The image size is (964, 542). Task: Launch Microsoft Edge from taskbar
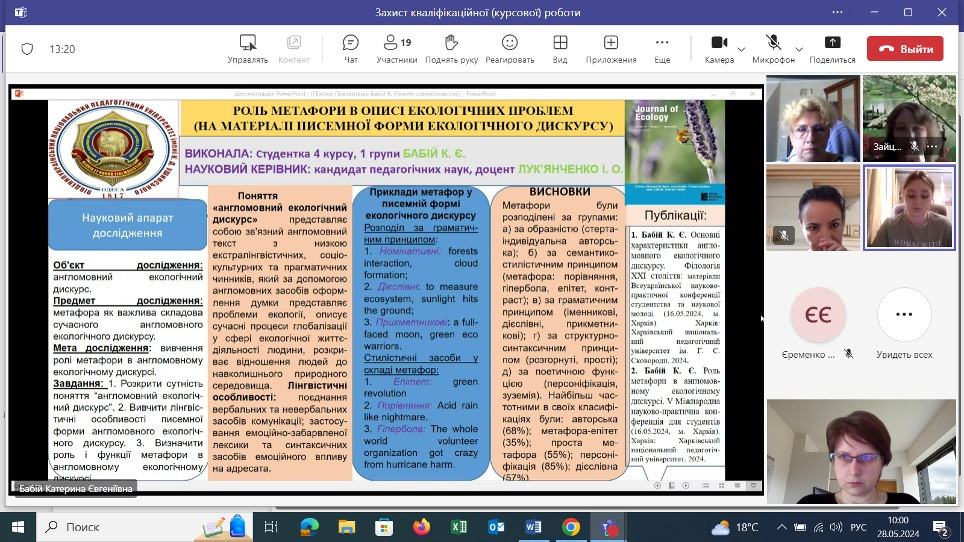309,527
